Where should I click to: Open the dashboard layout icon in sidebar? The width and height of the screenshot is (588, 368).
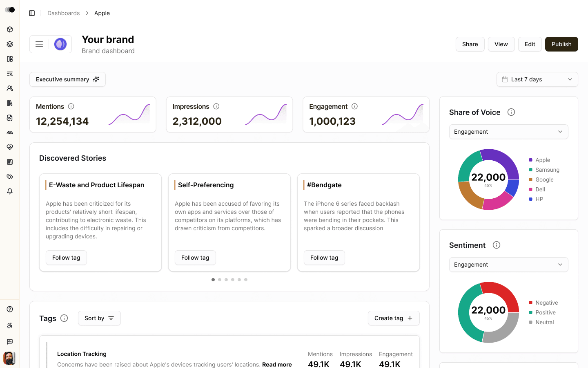click(10, 59)
